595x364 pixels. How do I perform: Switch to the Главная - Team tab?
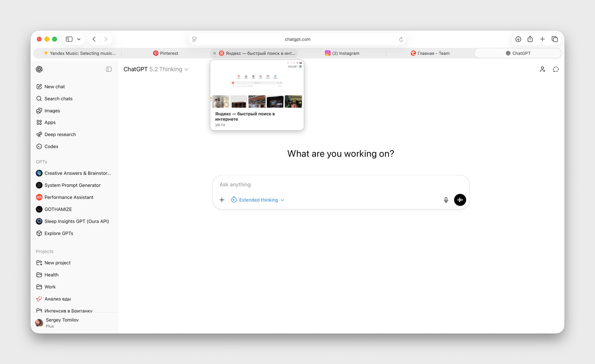430,53
